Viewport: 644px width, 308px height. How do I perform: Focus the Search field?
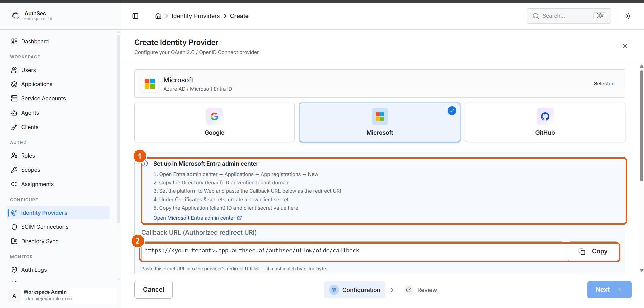(569, 16)
